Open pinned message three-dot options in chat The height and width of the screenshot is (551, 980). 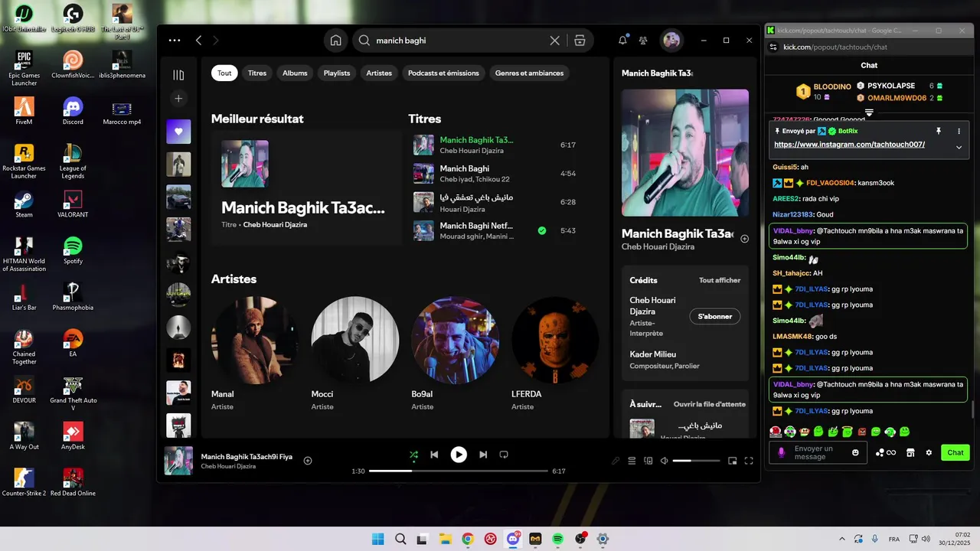[x=959, y=131]
